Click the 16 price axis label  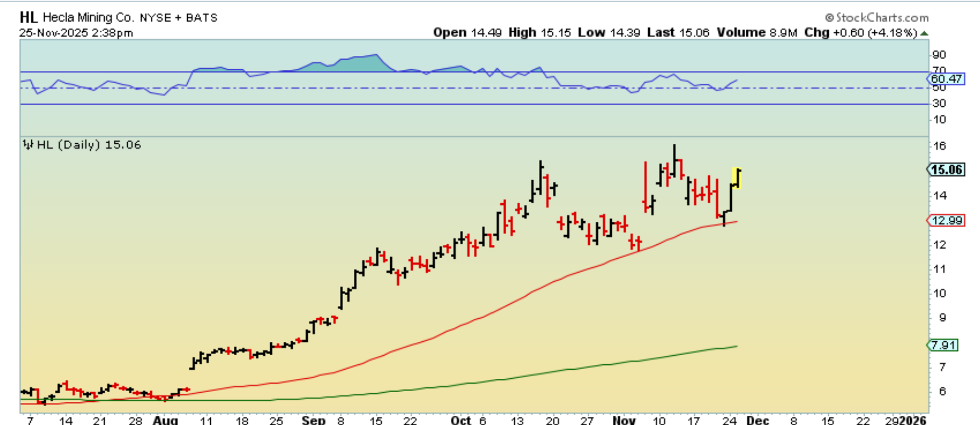939,147
